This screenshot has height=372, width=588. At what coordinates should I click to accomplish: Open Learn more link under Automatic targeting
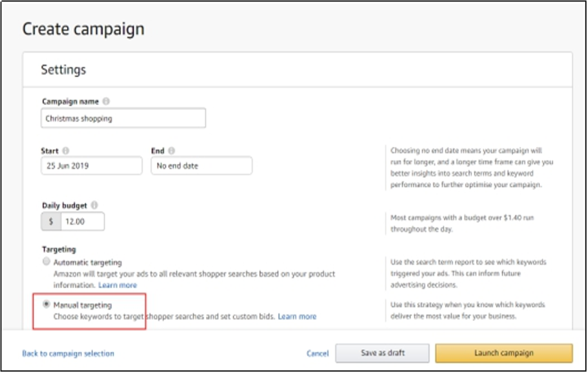coord(118,285)
